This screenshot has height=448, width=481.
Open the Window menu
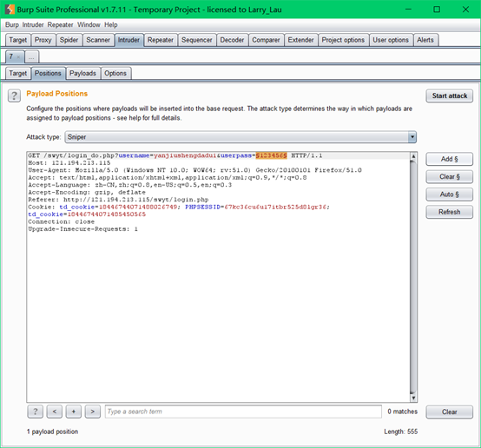pos(89,25)
